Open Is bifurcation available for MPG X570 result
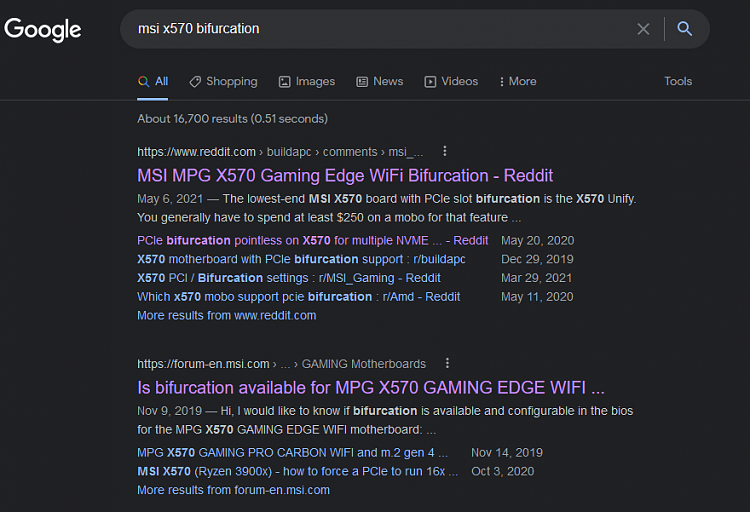The width and height of the screenshot is (750, 512). click(371, 388)
